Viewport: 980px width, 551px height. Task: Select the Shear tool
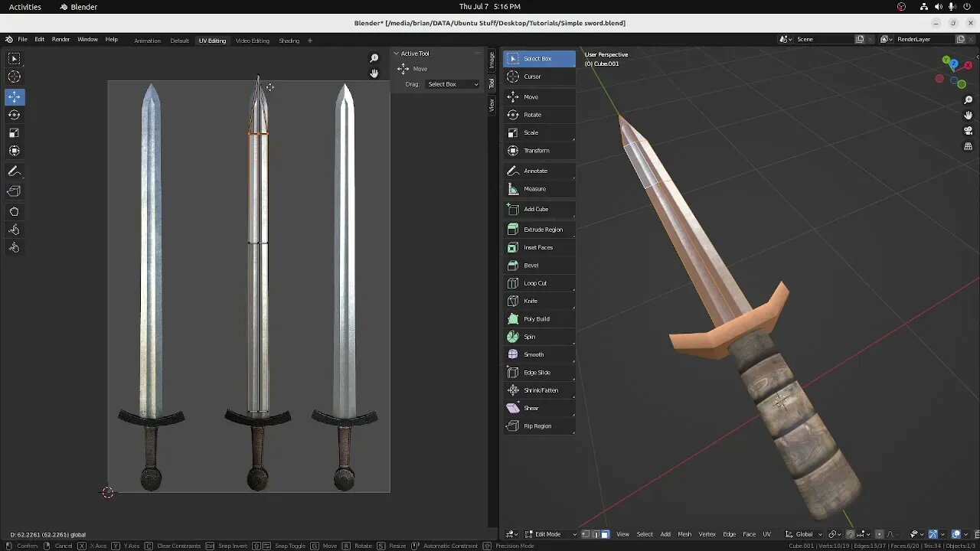tap(539, 408)
